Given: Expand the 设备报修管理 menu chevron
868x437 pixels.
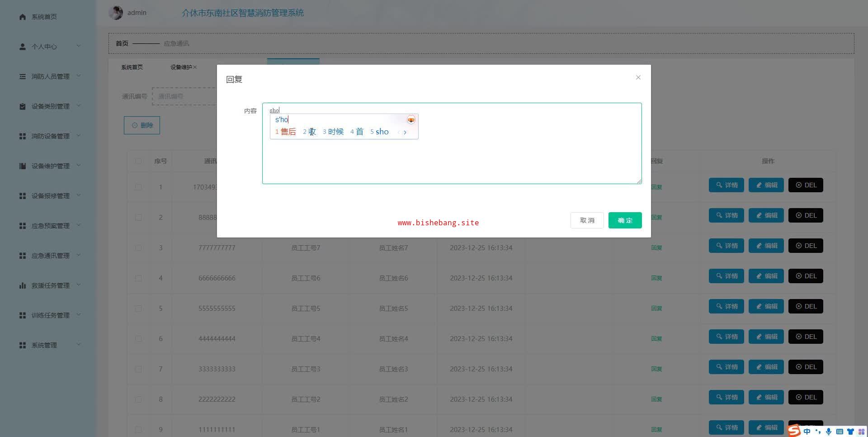Looking at the screenshot, I should [x=79, y=195].
